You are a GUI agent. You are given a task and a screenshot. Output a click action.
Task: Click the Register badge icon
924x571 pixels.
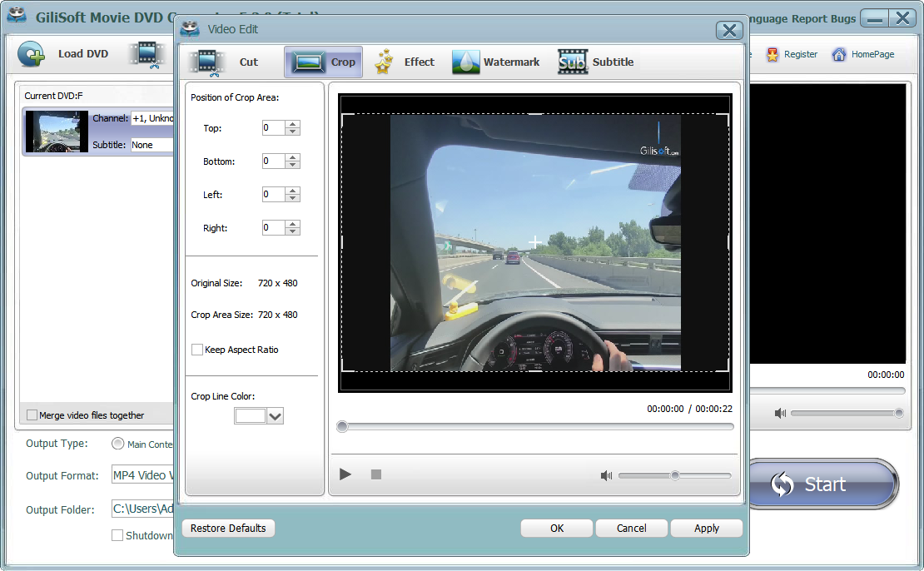point(772,55)
